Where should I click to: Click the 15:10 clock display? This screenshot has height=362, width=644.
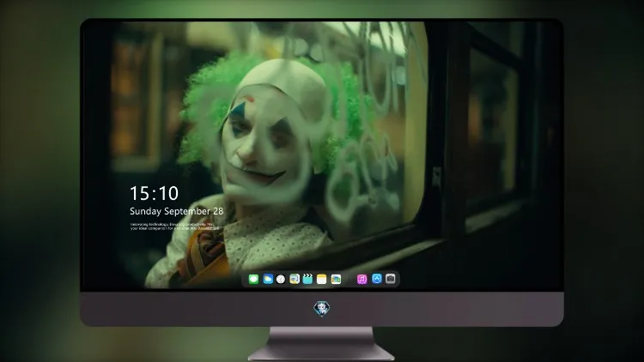point(154,193)
